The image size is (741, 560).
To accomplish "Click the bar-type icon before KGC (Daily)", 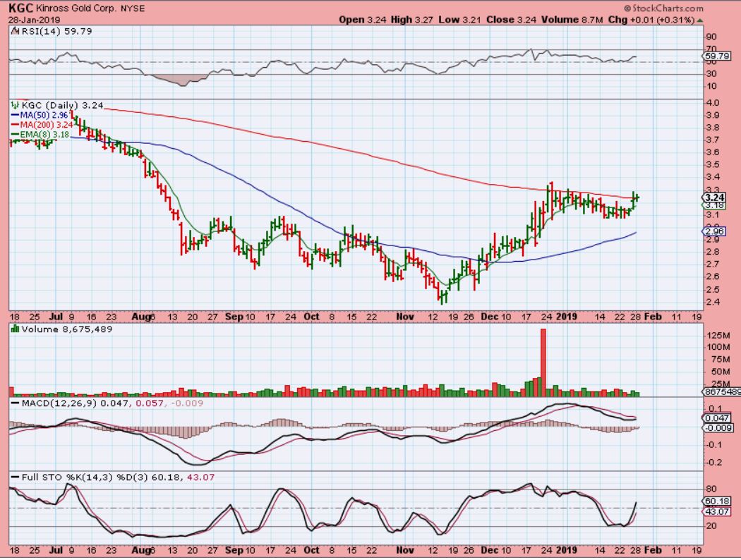I will 16,105.
